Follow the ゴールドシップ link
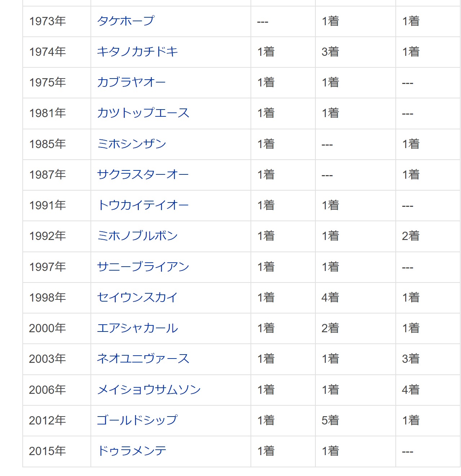Image resolution: width=461 pixels, height=476 pixels. point(137,421)
